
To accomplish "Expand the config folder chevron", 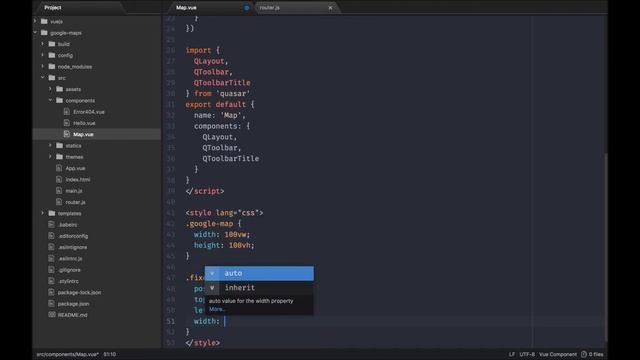I will (x=42, y=55).
